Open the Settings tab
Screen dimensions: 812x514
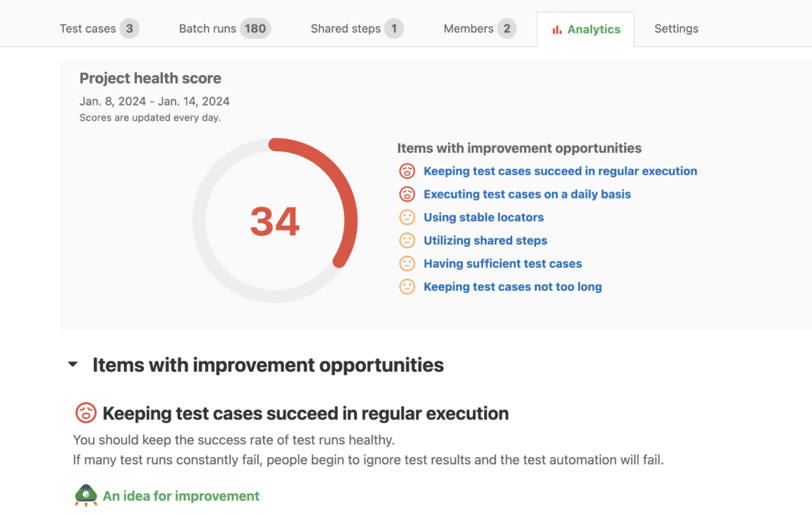point(676,29)
